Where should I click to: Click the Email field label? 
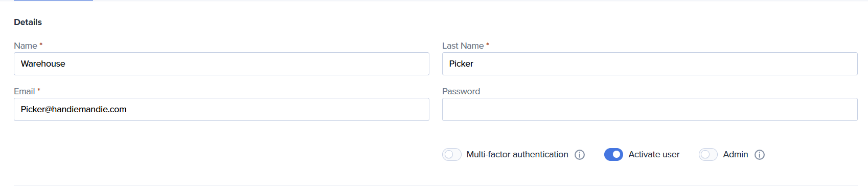tap(25, 91)
